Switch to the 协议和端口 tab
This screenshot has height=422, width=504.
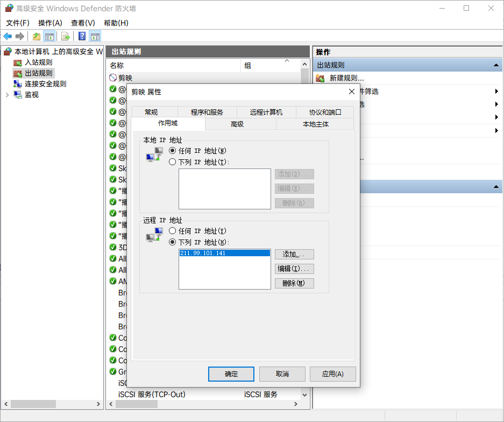[x=325, y=112]
